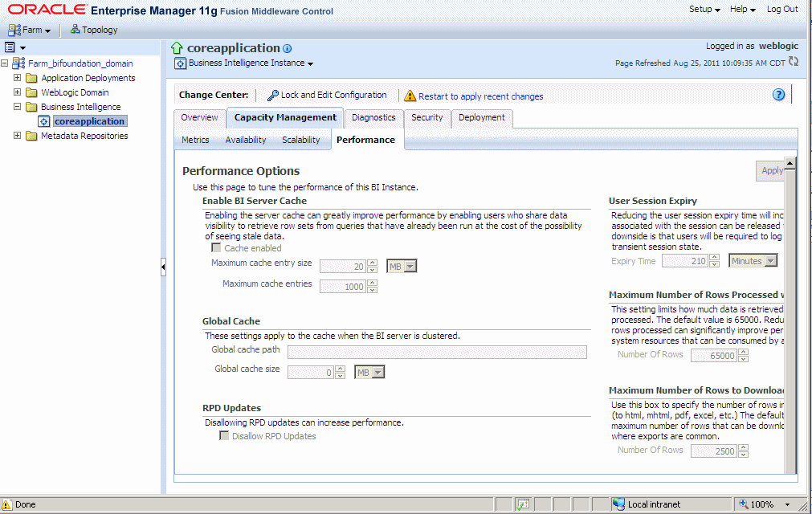
Task: Click Rows to Download Number Of Rows field
Action: (x=713, y=451)
